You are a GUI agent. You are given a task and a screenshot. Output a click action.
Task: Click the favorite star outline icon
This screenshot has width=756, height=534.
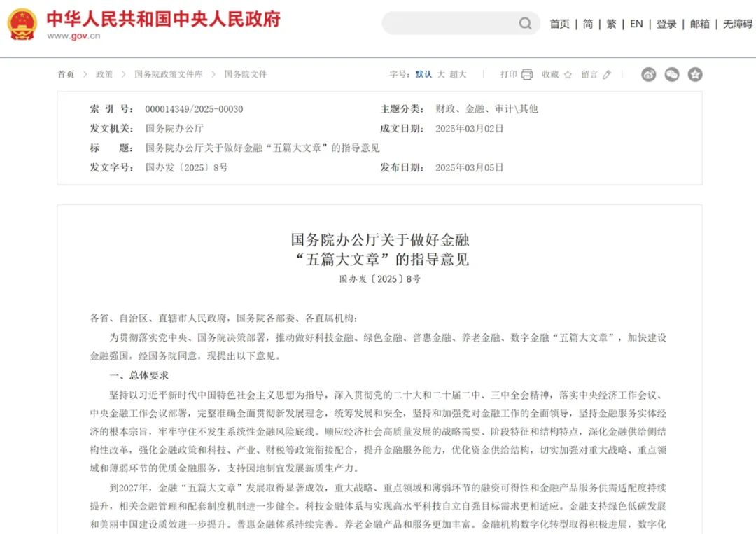(x=568, y=75)
